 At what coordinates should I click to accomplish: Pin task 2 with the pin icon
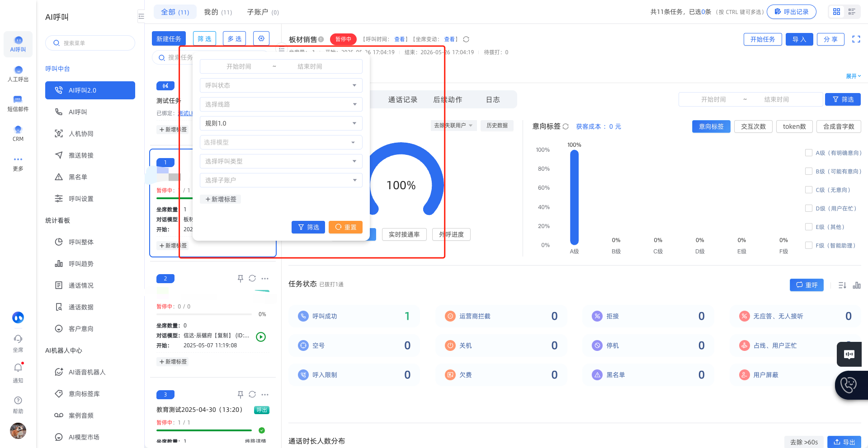tap(241, 279)
